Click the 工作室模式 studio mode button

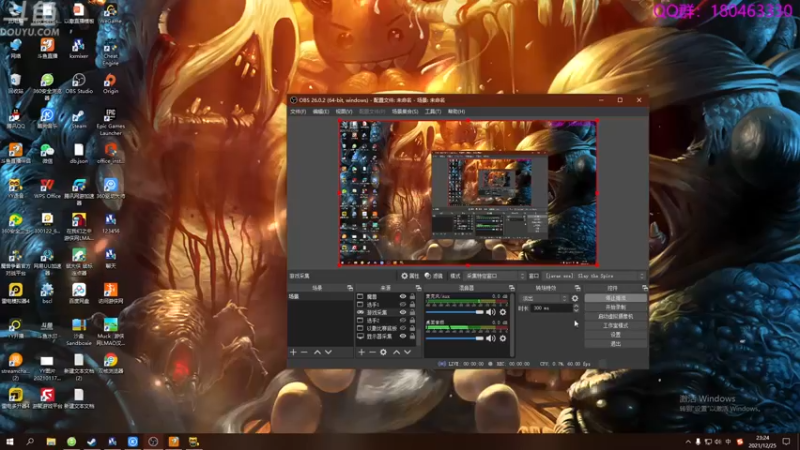point(616,326)
